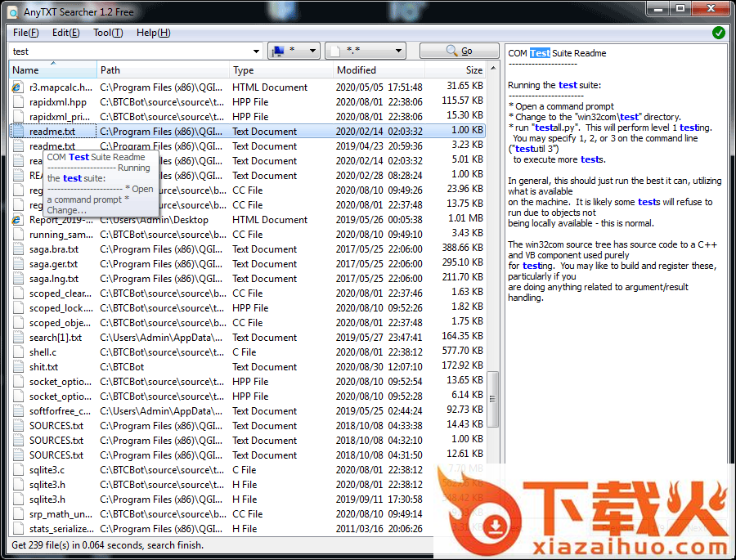Open the File menu
Screen dimensions: 736x560
[x=26, y=33]
